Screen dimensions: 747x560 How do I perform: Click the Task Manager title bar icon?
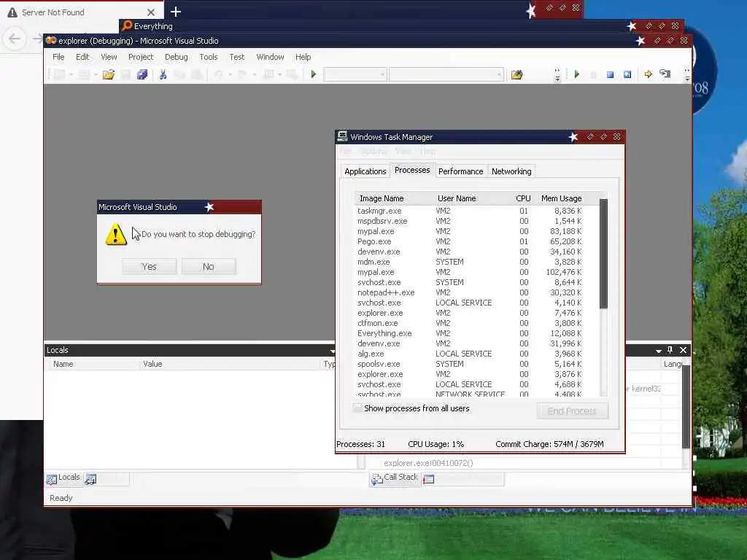coord(342,136)
